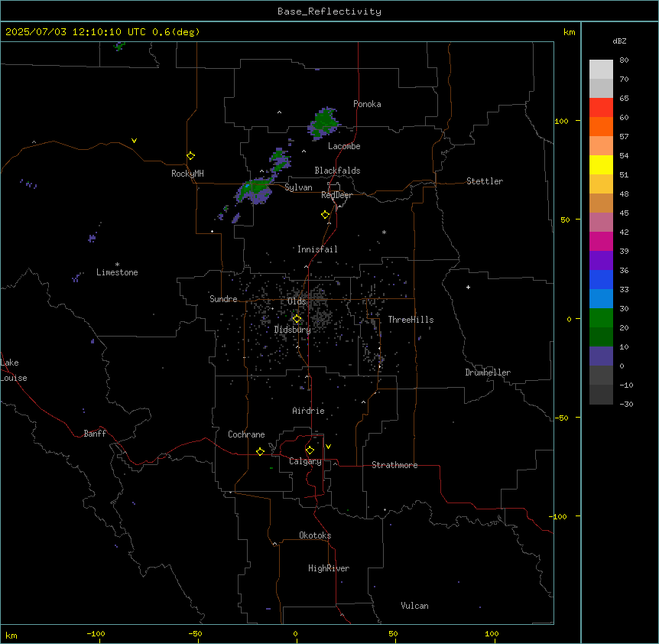Screen dimensions: 659x644
Task: Click the yellow diamond marker south of RedDeer
Action: pyautogui.click(x=326, y=215)
